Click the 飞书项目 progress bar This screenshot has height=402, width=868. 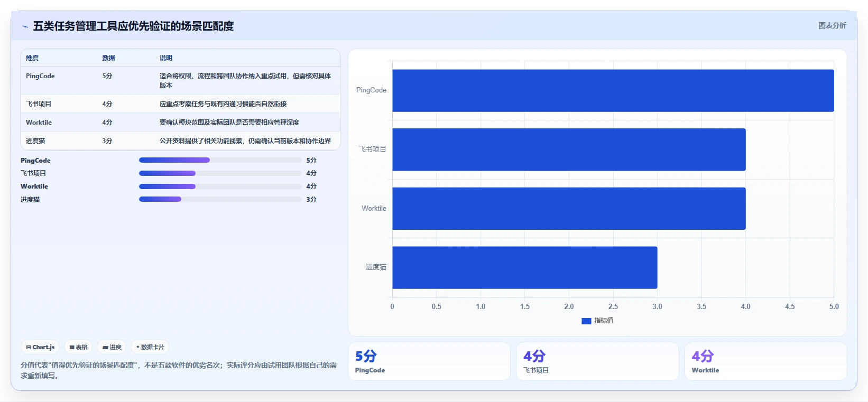pos(220,173)
